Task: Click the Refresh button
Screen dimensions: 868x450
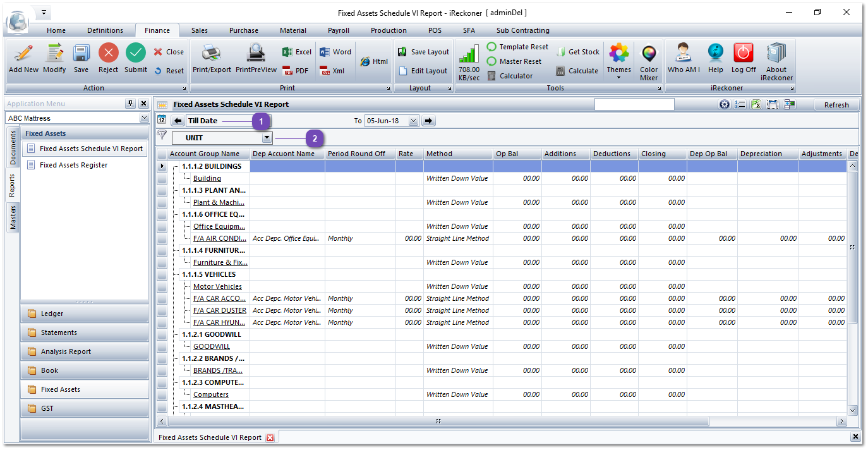Action: 836,104
